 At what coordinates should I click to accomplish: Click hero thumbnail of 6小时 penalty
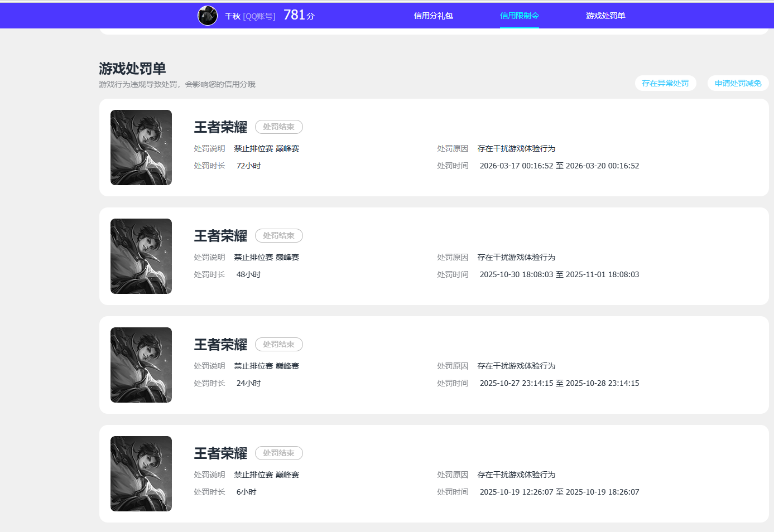(x=141, y=473)
